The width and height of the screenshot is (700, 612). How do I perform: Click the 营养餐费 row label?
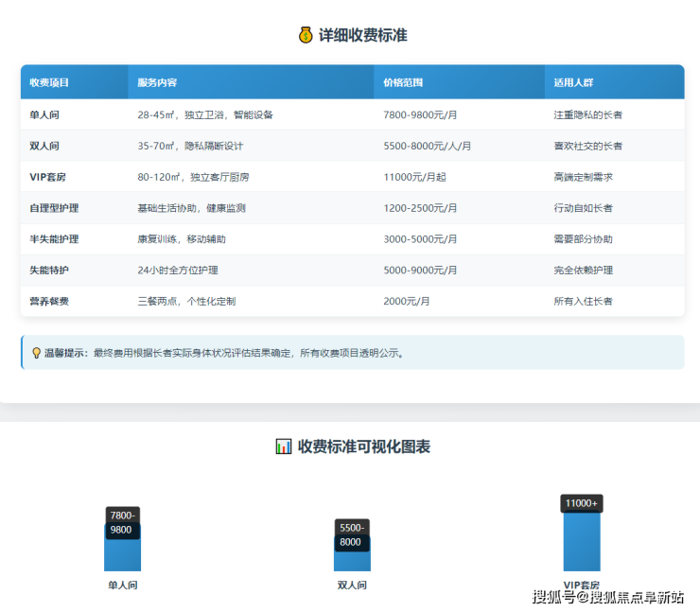[49, 302]
